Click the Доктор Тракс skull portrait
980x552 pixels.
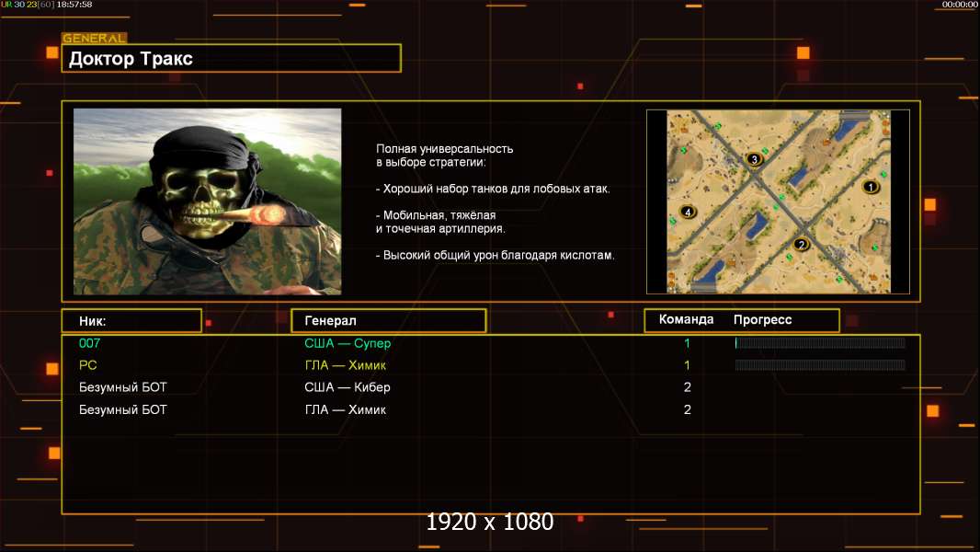[x=208, y=201]
